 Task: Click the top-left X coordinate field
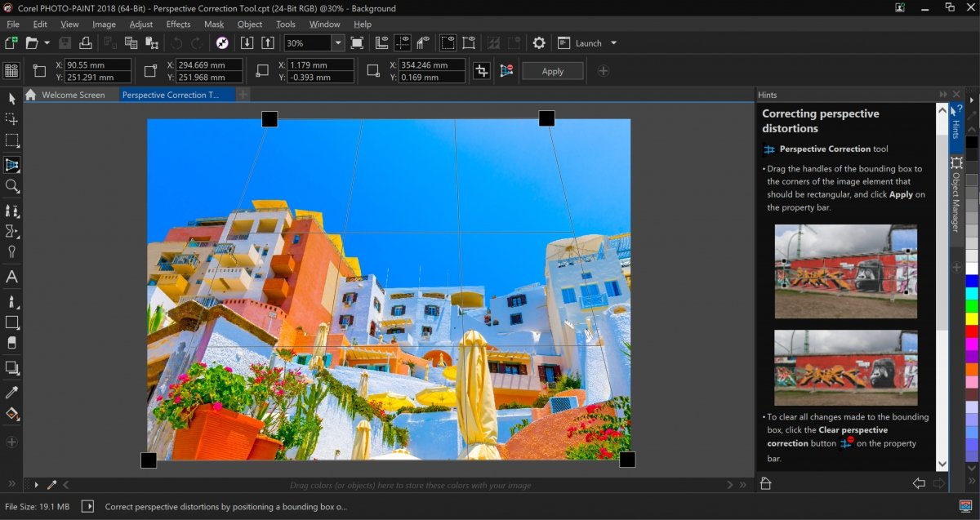pos(98,64)
